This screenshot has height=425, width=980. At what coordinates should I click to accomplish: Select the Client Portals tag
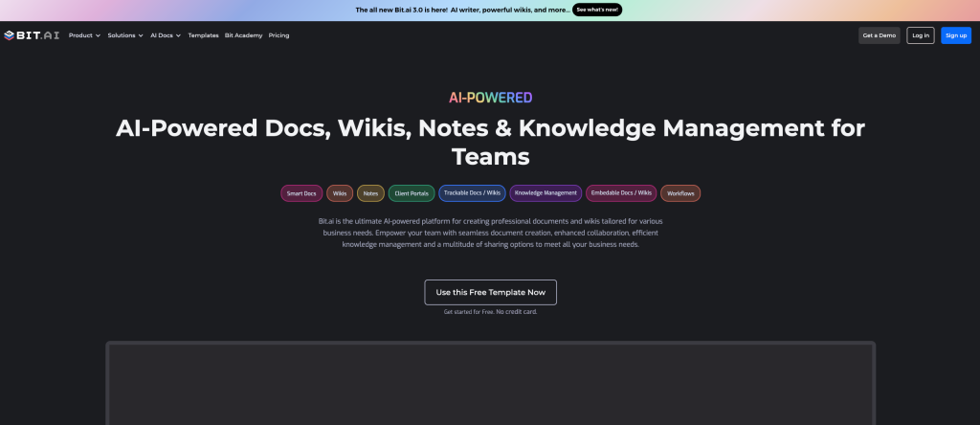[411, 193]
